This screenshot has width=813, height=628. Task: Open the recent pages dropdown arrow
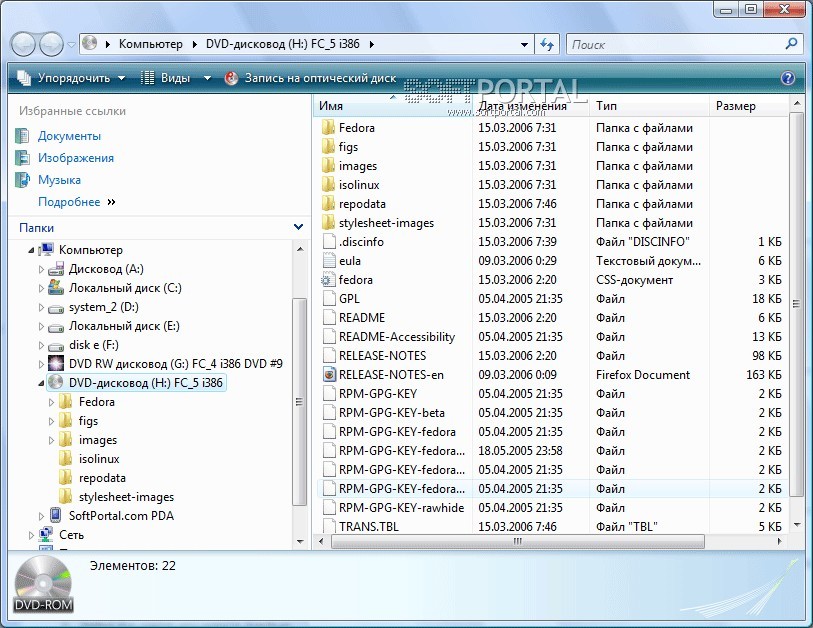(x=72, y=45)
